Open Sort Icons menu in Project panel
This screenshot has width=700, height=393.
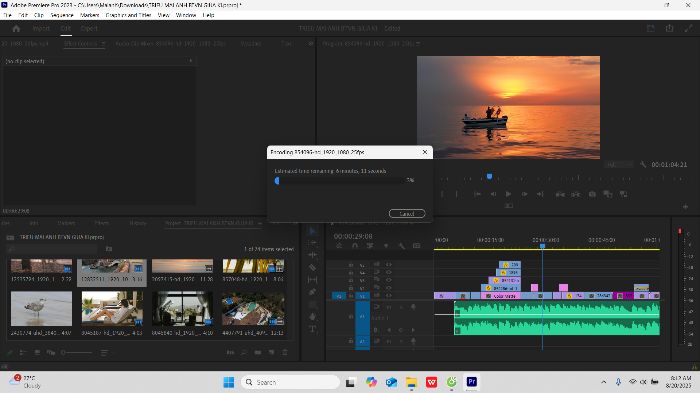104,352
